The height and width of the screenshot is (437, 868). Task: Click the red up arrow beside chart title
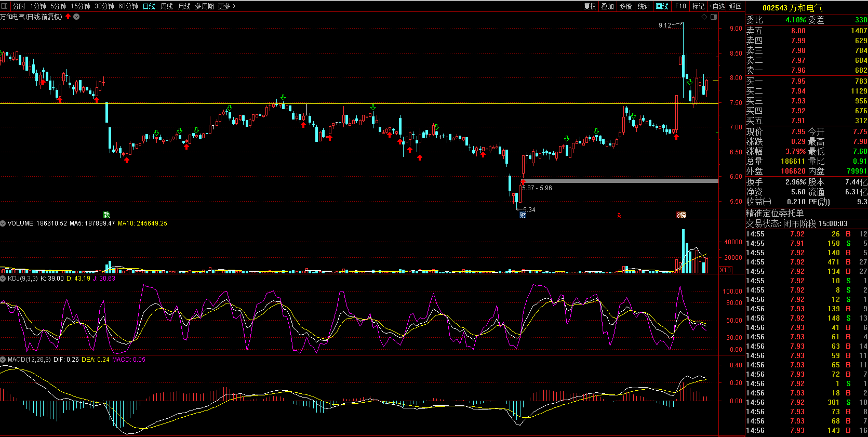(68, 17)
